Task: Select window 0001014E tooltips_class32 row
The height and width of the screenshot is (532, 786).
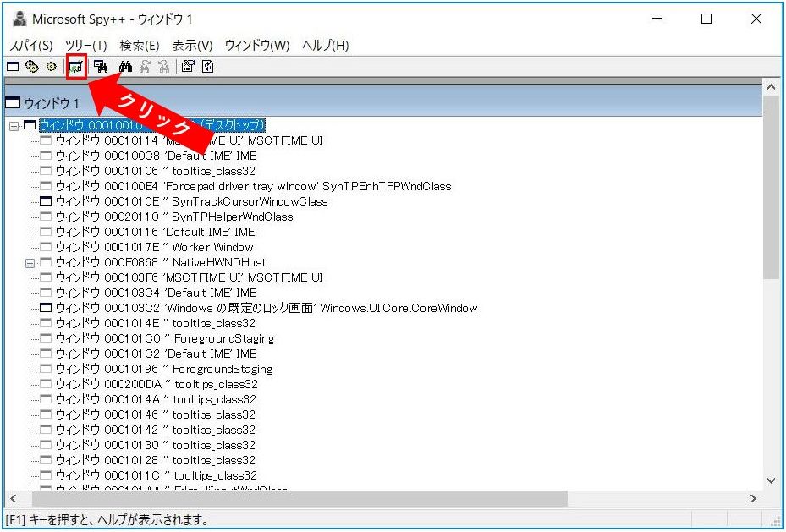Action: click(156, 323)
